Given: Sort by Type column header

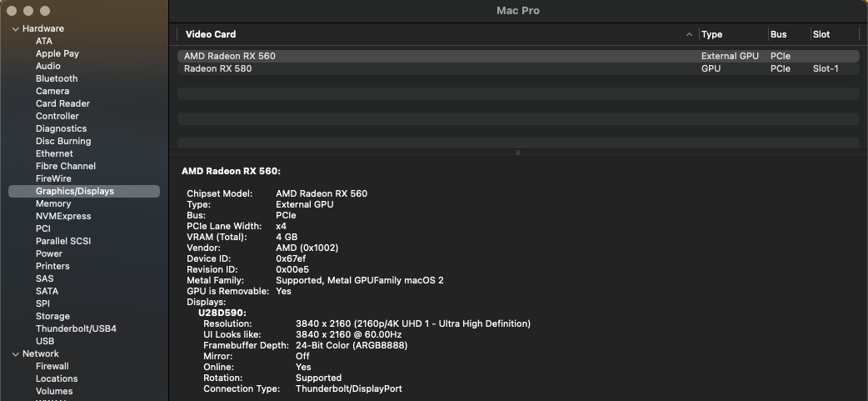Looking at the screenshot, I should pos(711,34).
